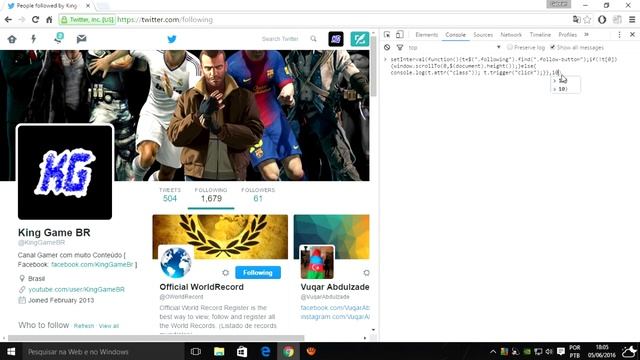This screenshot has height=360, width=640.
Task: Open Twitter Messages envelope icon
Action: [x=82, y=39]
